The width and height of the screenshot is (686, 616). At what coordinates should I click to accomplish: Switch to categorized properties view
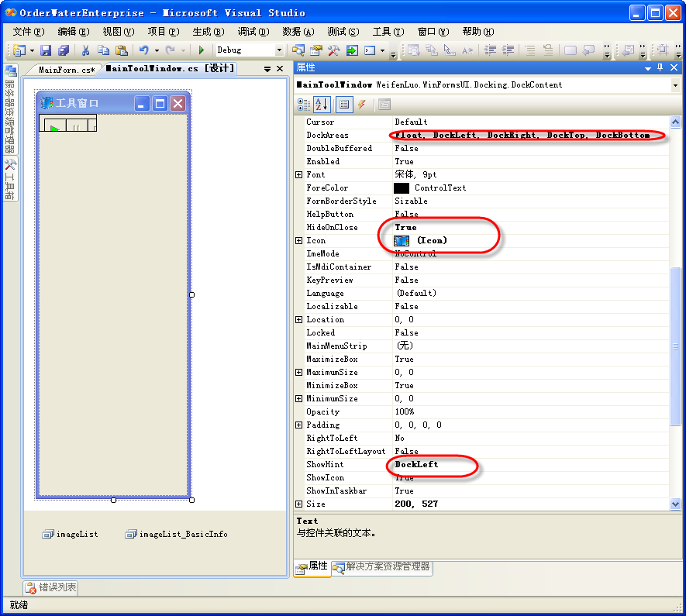pyautogui.click(x=304, y=105)
